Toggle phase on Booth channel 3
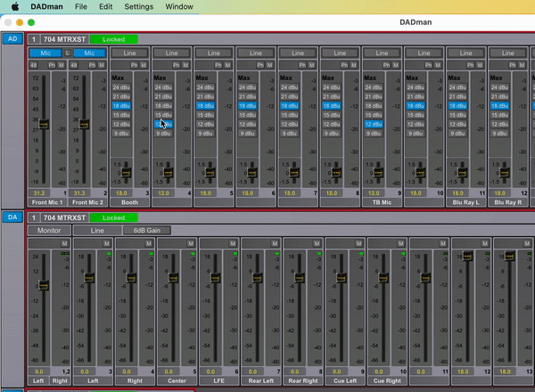The image size is (535, 392). coord(135,65)
